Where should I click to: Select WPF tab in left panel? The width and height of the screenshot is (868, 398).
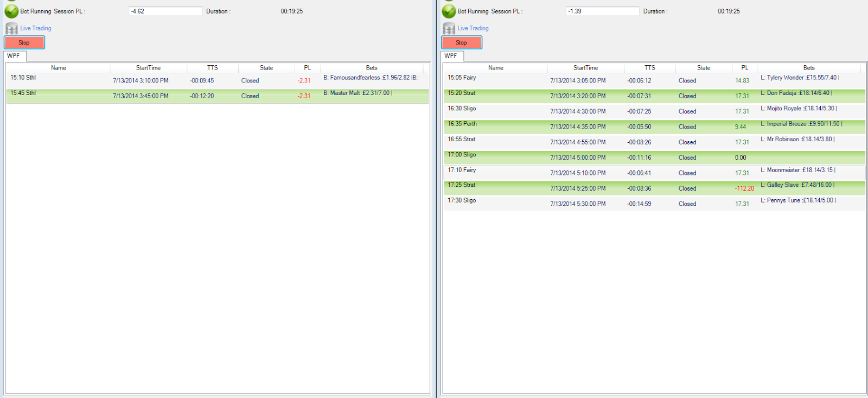pos(15,56)
